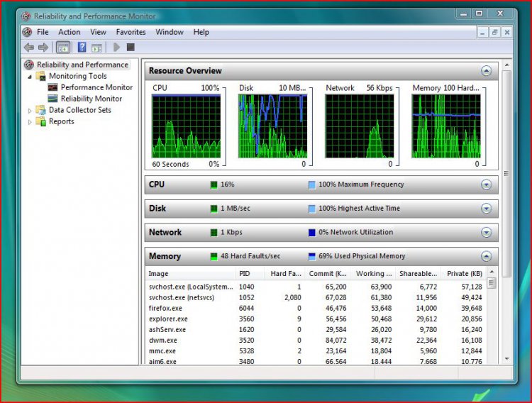Select Performance Monitor in the tree
The image size is (532, 403).
point(96,87)
